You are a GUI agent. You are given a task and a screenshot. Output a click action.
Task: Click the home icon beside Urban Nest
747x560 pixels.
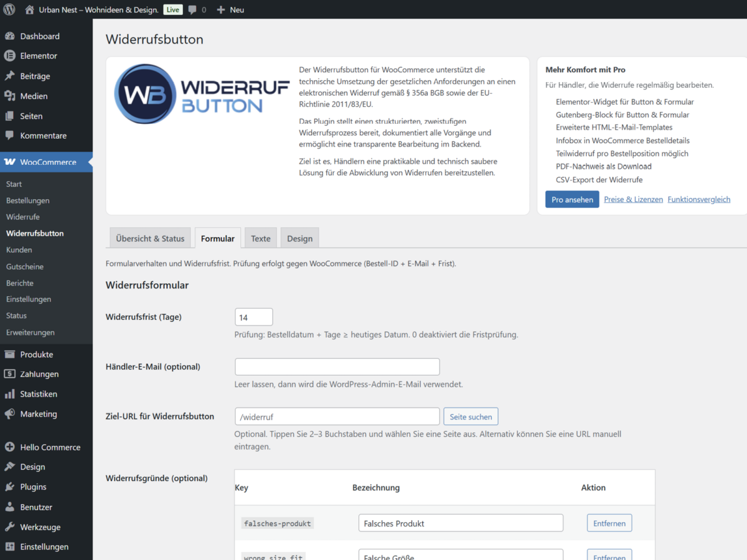pos(29,9)
